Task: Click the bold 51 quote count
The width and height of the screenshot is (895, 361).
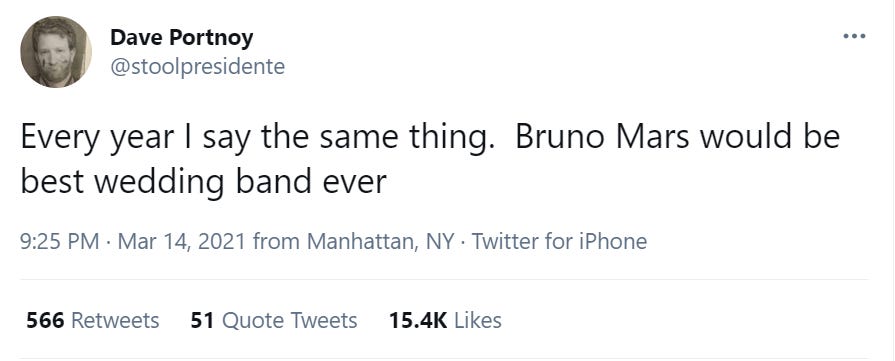Action: click(202, 320)
